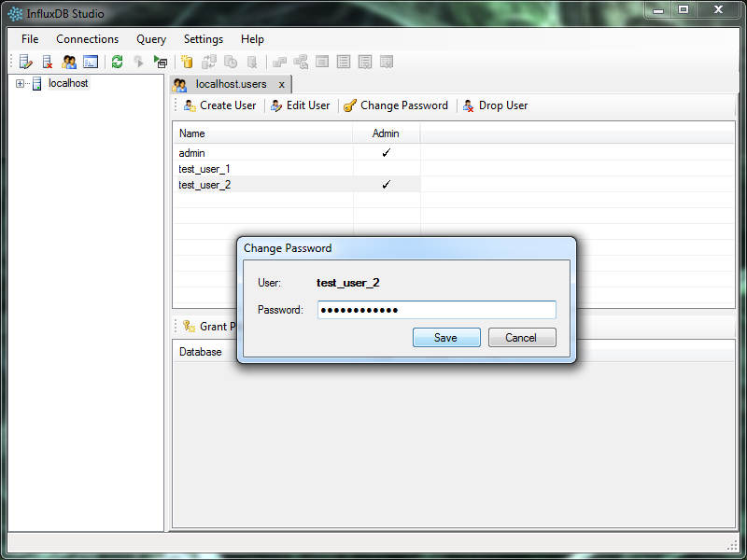The image size is (747, 560).
Task: Click the green refresh toolbar icon
Action: coord(117,63)
